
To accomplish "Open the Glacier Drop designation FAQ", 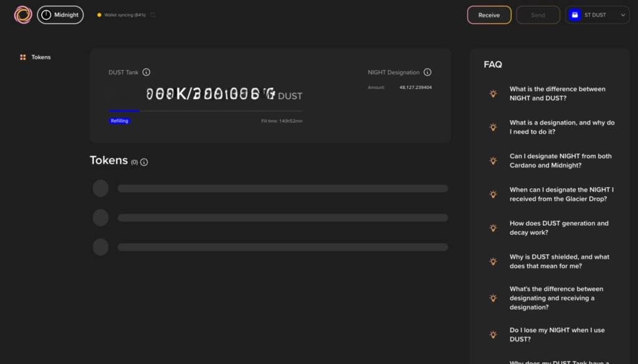I will coord(561,195).
